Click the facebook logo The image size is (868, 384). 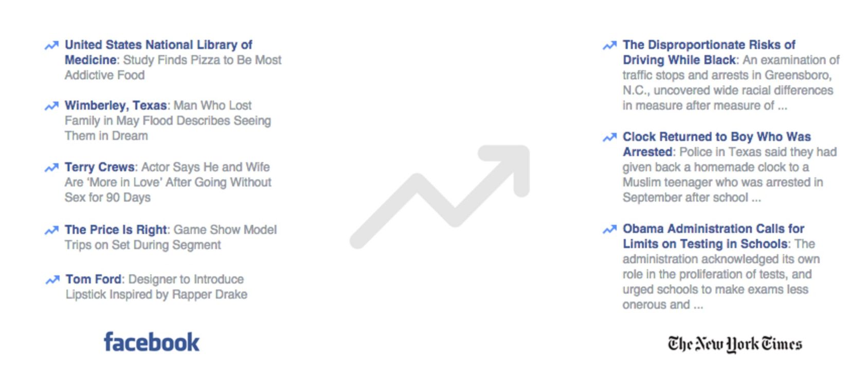[x=152, y=342]
